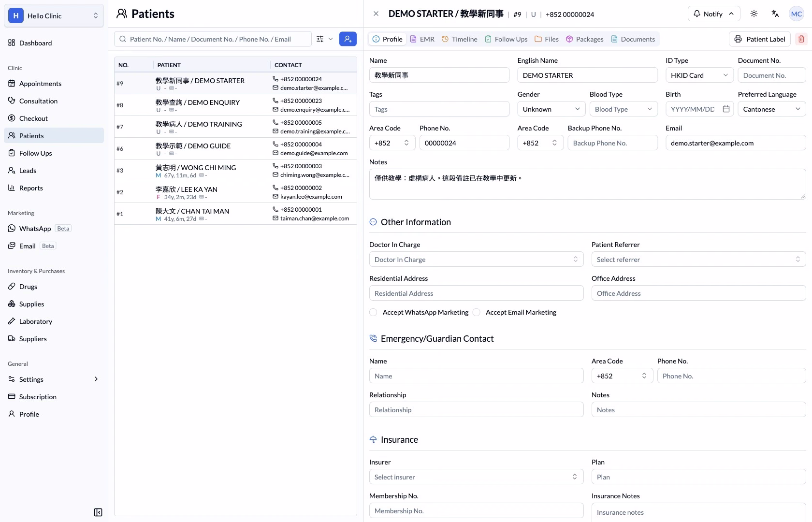Switch to the Files tab

(547, 39)
